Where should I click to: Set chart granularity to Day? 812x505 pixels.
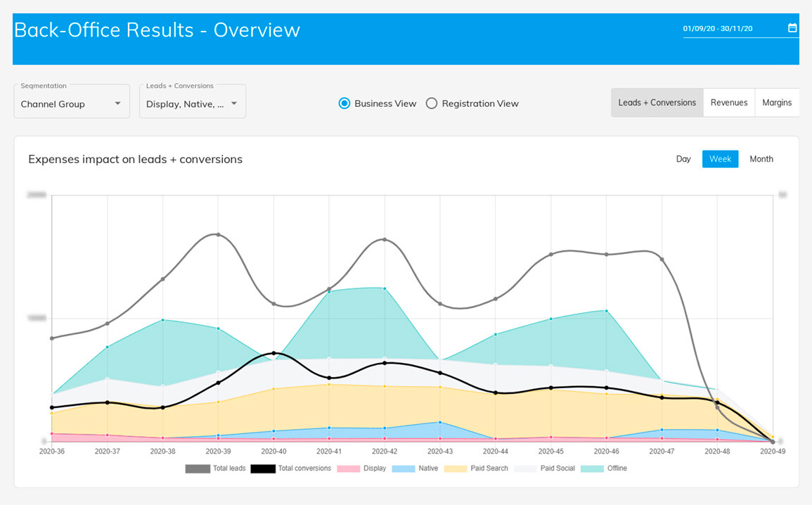coord(683,159)
